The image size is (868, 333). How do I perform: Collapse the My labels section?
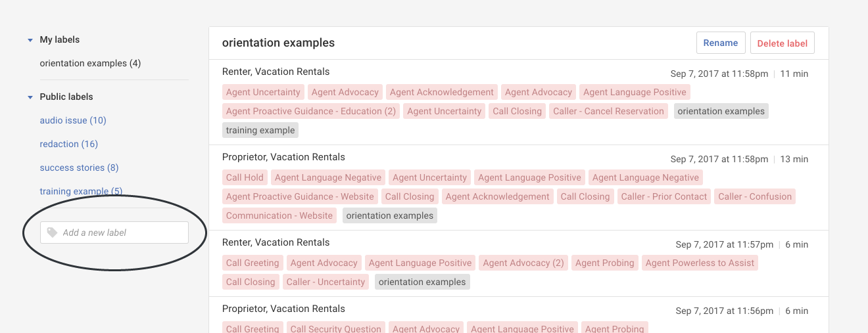(30, 40)
